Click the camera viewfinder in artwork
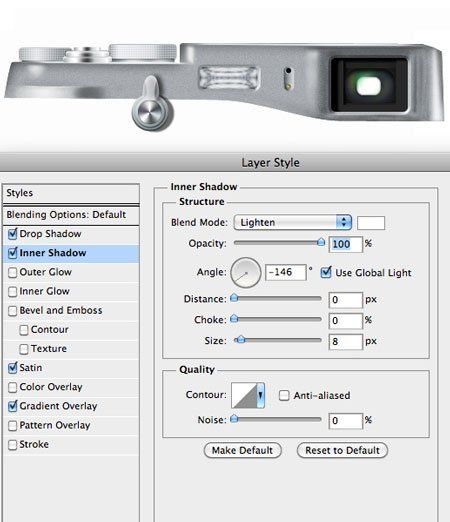Screen dimensions: 450x522 click(x=369, y=85)
